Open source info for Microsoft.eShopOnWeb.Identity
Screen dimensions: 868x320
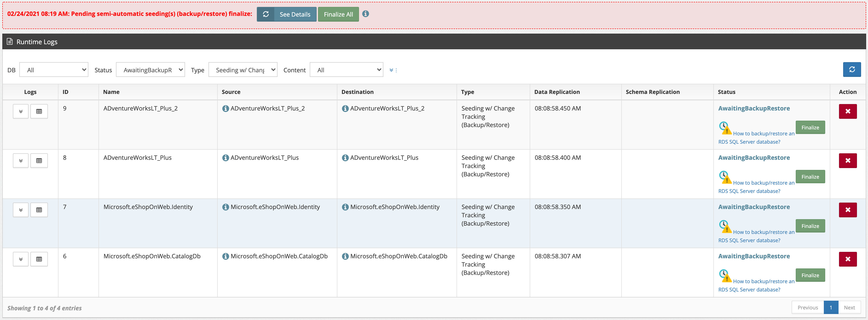pos(226,207)
